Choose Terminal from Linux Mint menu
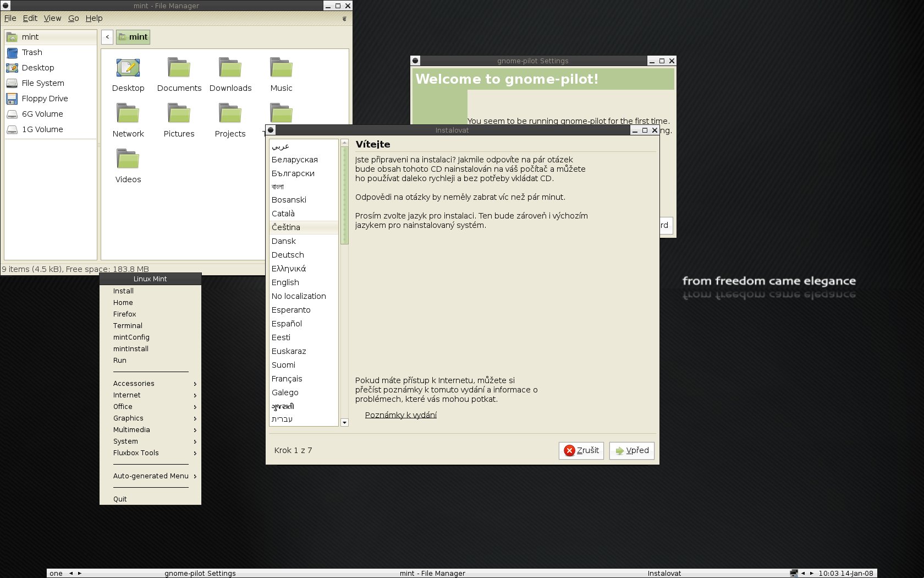Viewport: 924px width, 578px height. pyautogui.click(x=150, y=326)
